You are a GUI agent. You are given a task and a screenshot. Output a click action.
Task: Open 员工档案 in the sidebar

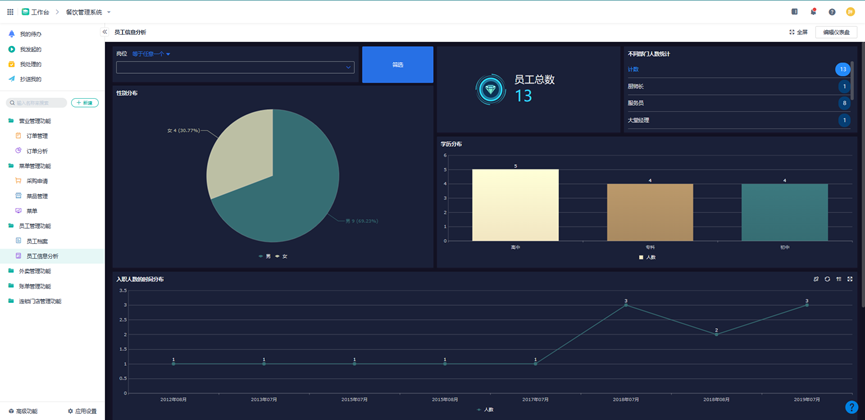(37, 241)
